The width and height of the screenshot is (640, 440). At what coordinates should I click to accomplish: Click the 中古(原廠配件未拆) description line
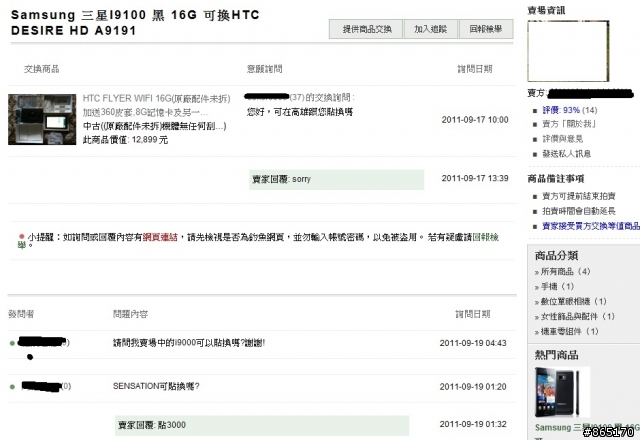click(x=154, y=126)
